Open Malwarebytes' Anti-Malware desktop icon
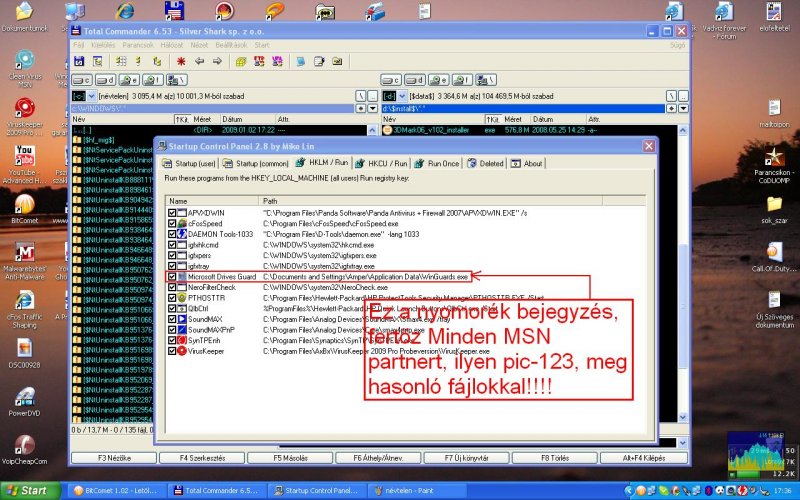The height and width of the screenshot is (500, 800). point(24,261)
